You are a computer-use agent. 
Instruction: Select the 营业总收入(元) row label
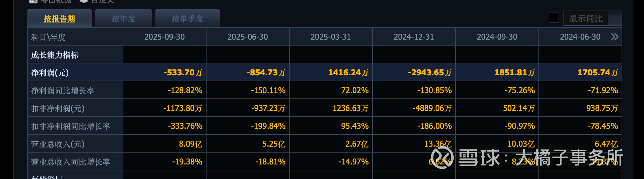click(x=58, y=144)
